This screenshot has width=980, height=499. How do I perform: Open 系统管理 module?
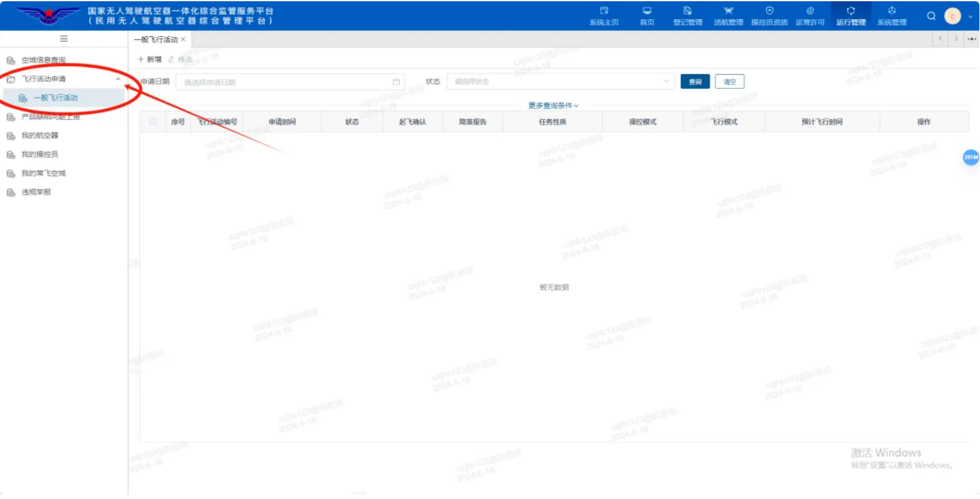pos(892,16)
